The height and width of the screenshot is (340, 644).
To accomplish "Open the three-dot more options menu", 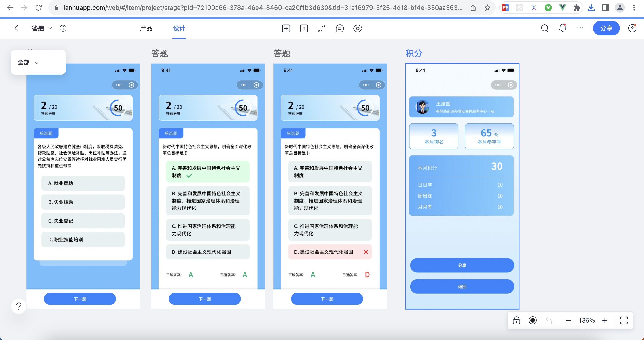I will click(x=580, y=28).
